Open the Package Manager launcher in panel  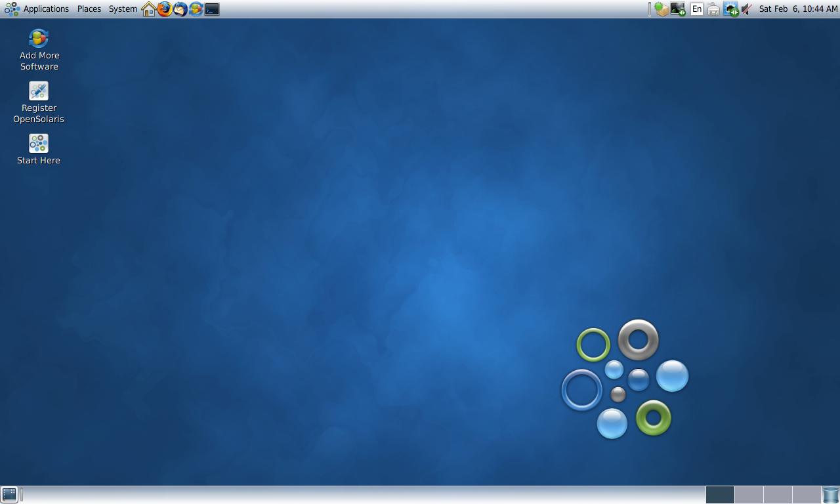tap(196, 9)
